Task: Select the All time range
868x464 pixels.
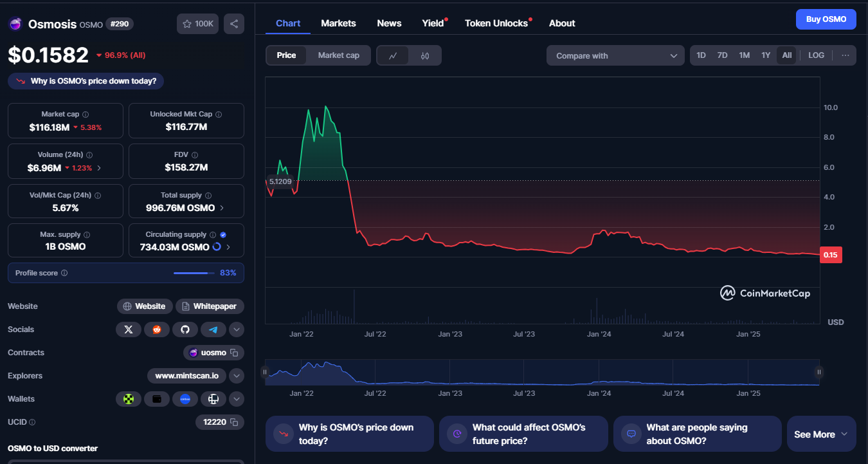Action: (787, 55)
